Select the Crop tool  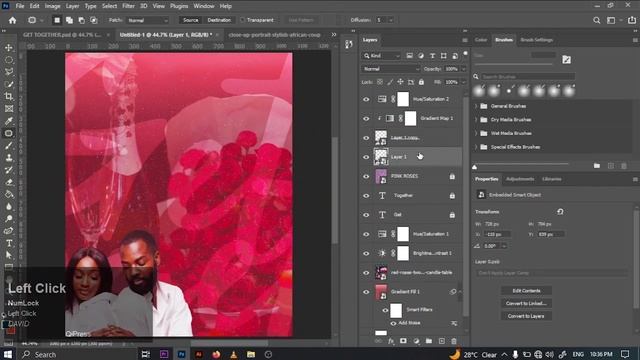coord(9,96)
